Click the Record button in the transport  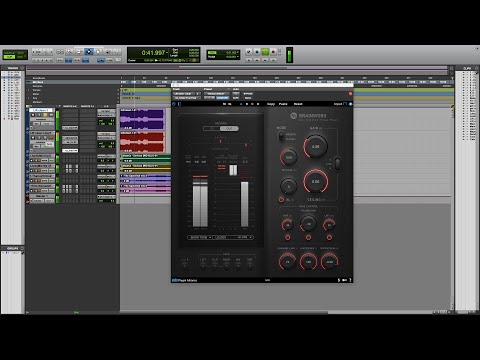coord(273,52)
